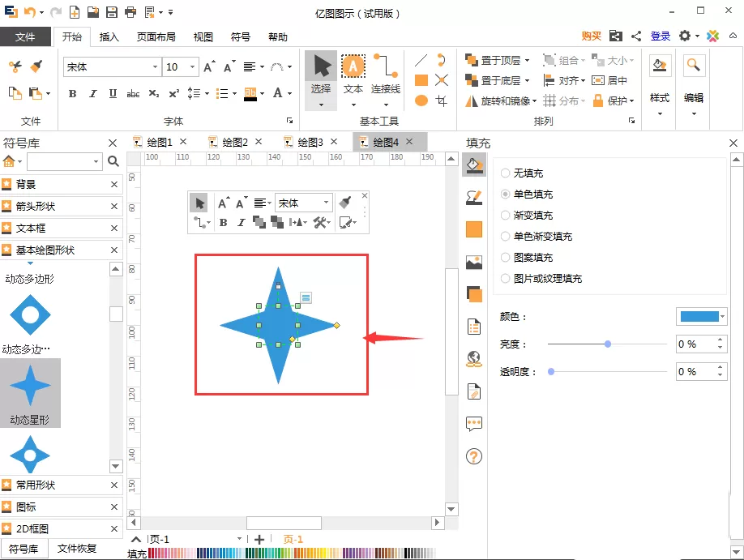Select the 动态星形 shape thumbnail
Screen dimensions: 744x560
pyautogui.click(x=30, y=393)
